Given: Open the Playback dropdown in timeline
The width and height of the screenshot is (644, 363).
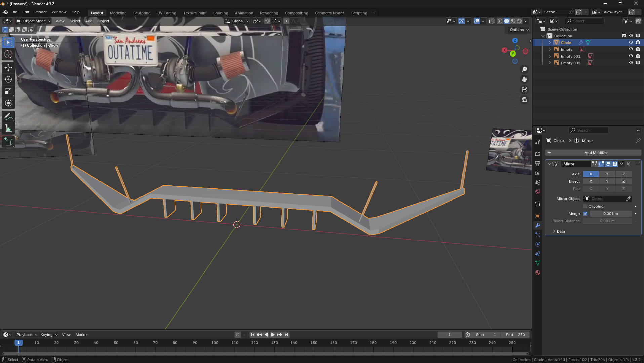Looking at the screenshot, I should pos(27,335).
